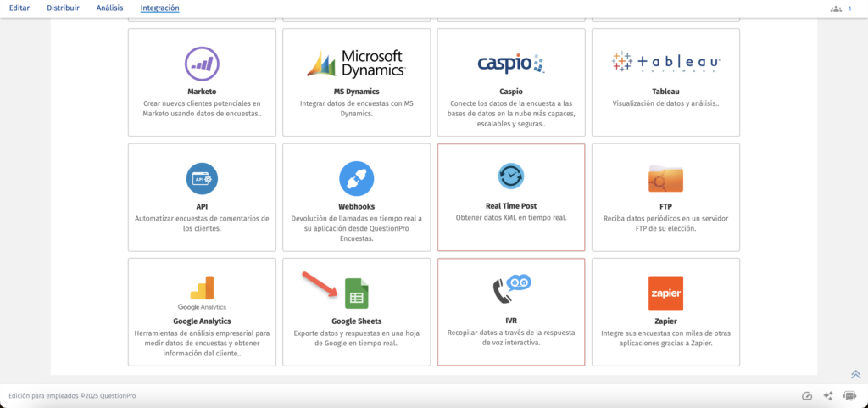Select the Integración tab

click(160, 8)
